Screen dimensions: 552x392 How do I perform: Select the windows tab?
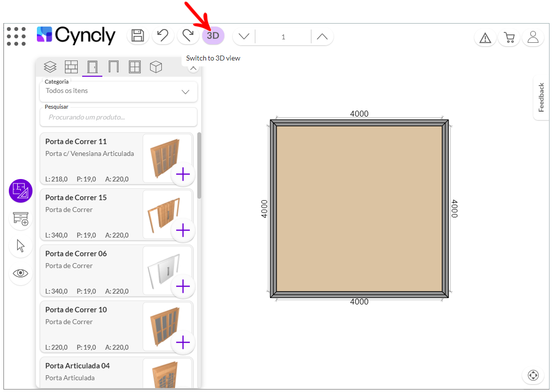[x=134, y=67]
